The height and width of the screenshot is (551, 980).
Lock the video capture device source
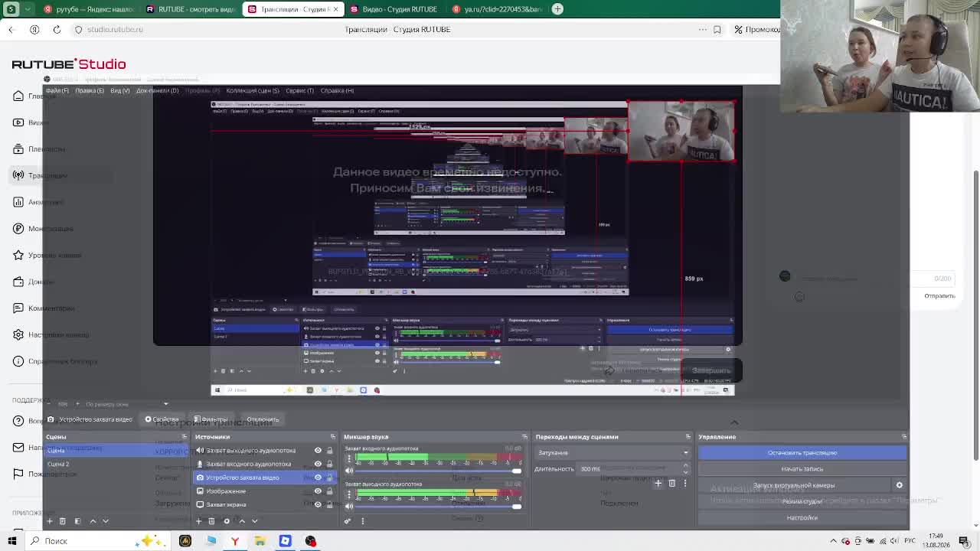pyautogui.click(x=330, y=478)
